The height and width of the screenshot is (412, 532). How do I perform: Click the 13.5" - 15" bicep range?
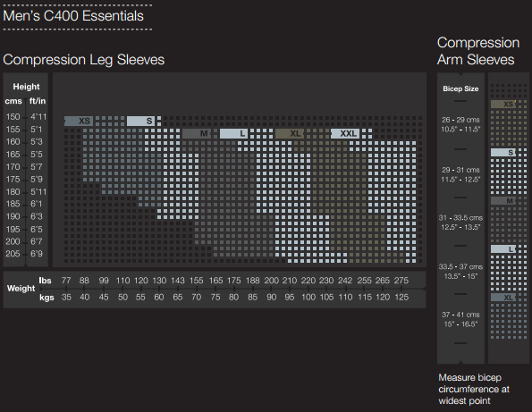(460, 276)
